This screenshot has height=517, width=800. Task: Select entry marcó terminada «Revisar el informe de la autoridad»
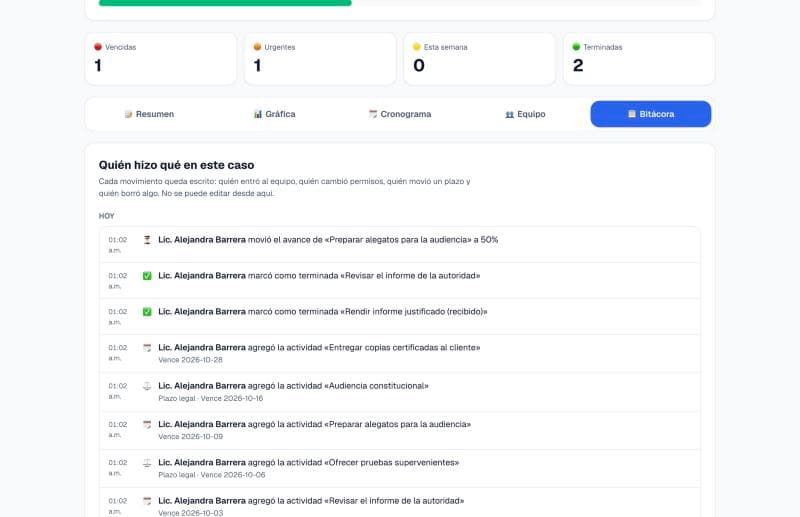tap(400, 281)
